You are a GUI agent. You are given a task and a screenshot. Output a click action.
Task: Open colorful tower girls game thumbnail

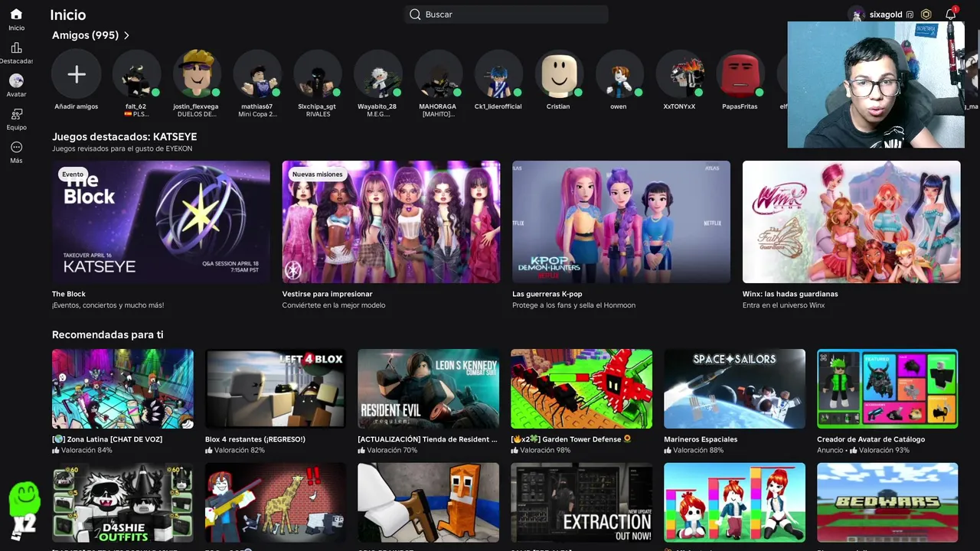735,502
